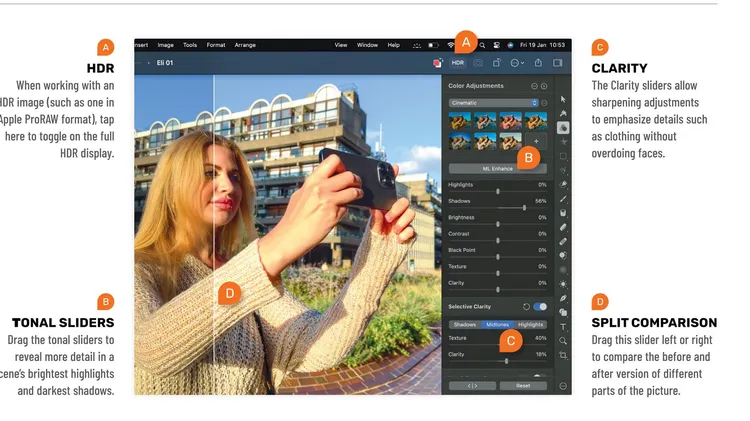
Task: Click the Selective Clarity 18% slider handle
Action: click(506, 361)
